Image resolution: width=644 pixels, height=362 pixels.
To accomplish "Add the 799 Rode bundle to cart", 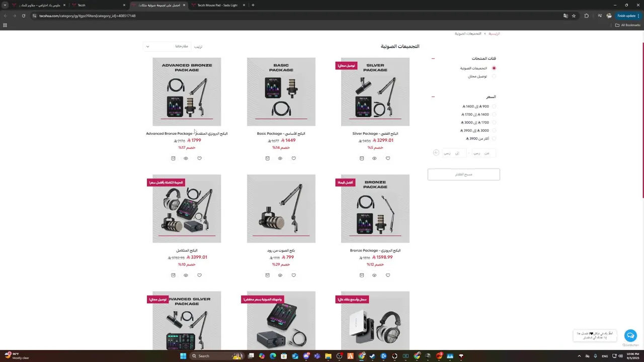I will [x=267, y=275].
